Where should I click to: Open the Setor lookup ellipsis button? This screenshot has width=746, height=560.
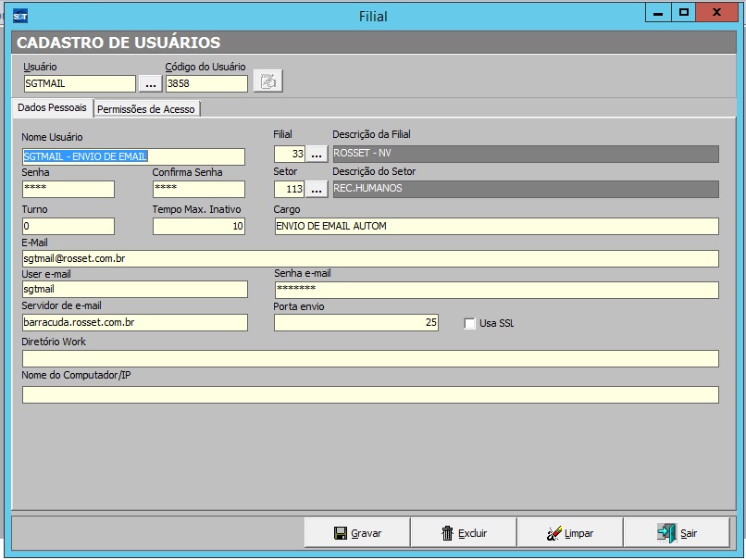317,189
